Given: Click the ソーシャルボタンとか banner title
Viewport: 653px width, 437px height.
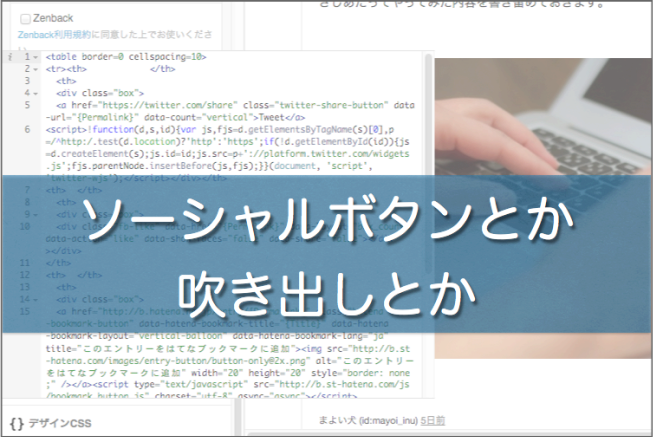Looking at the screenshot, I should coord(329,219).
